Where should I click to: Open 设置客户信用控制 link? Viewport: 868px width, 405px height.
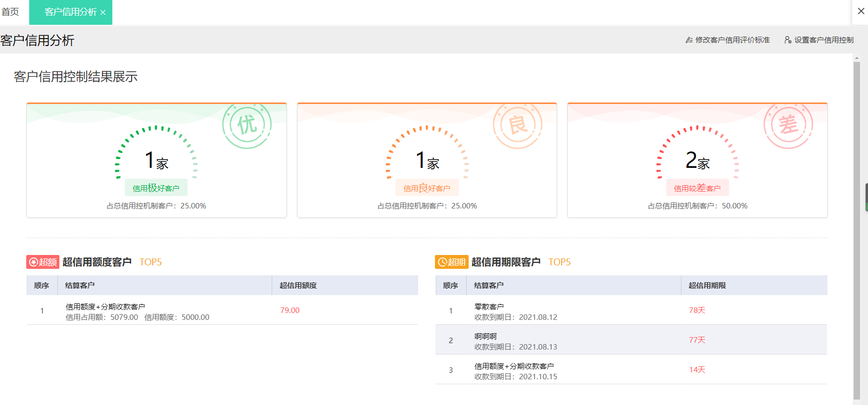(823, 40)
